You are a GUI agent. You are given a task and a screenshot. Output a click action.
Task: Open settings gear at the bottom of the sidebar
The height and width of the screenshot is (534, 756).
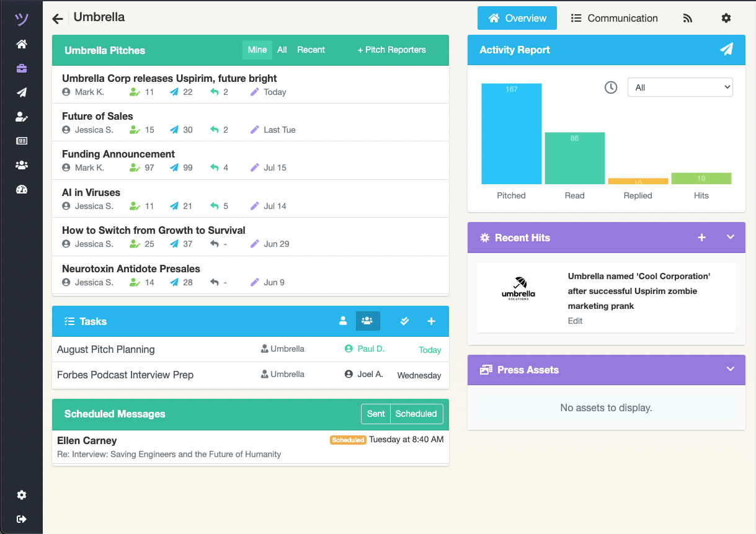(22, 495)
